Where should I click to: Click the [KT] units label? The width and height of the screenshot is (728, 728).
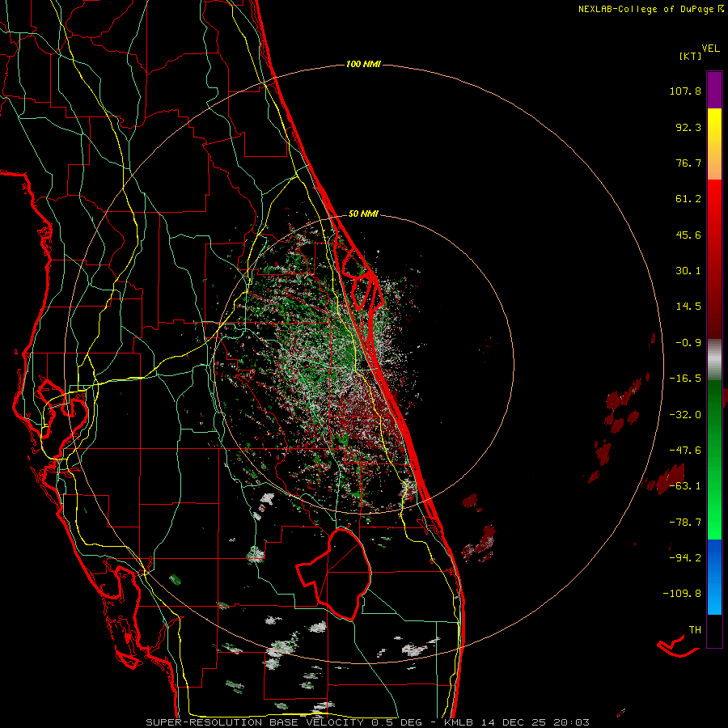tap(691, 56)
